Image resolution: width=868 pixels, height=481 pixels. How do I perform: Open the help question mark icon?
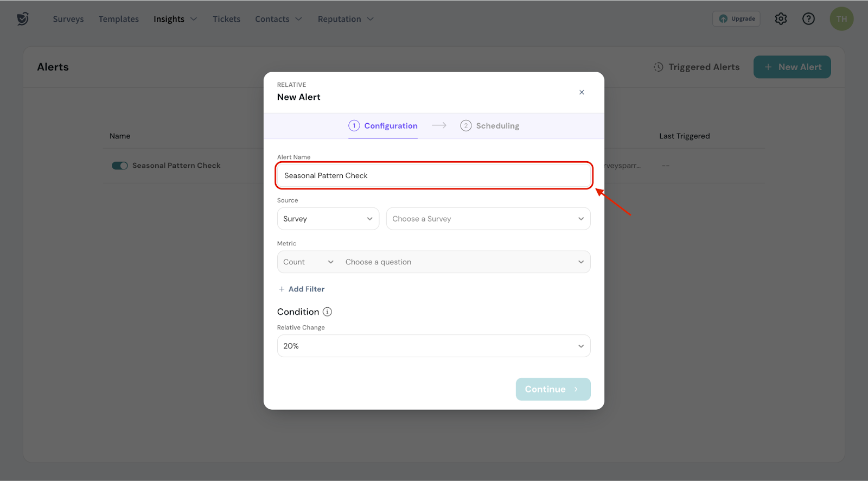(808, 19)
